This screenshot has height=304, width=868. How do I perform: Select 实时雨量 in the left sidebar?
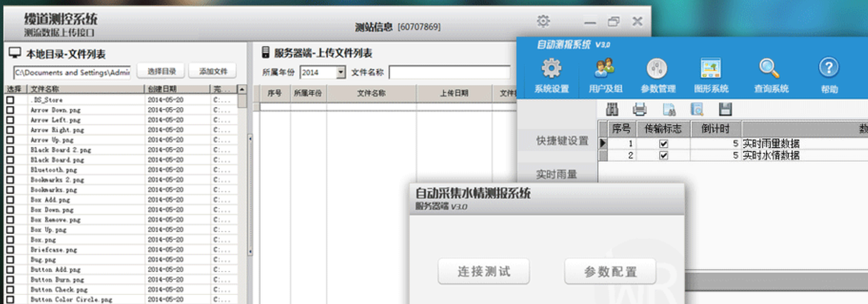coord(556,174)
